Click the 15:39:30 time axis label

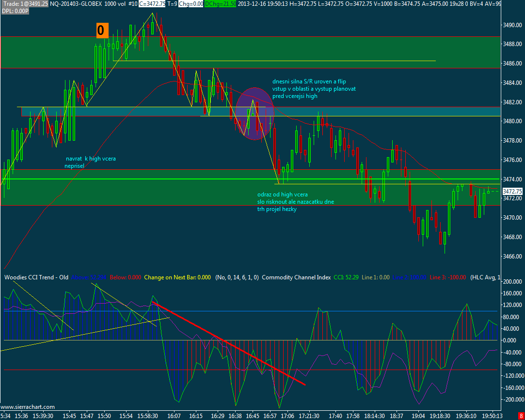click(x=42, y=416)
